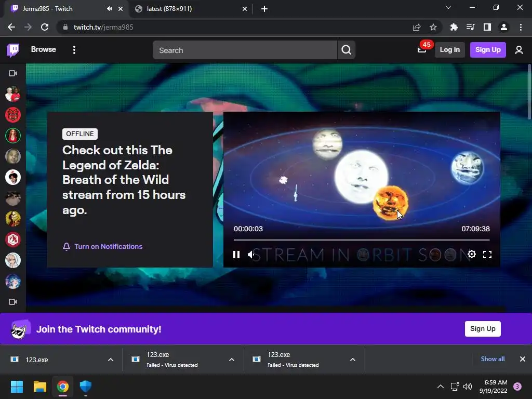Open the taskbar volume icon

468,387
